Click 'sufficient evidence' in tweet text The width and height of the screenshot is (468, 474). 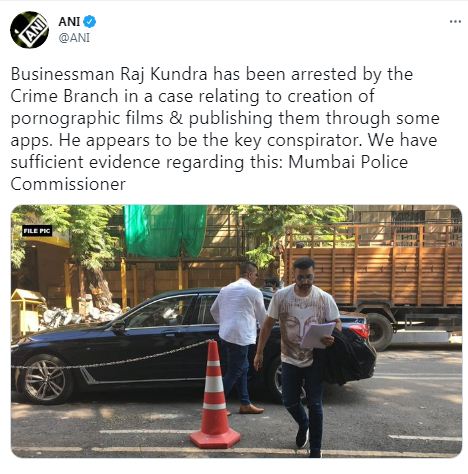86,162
